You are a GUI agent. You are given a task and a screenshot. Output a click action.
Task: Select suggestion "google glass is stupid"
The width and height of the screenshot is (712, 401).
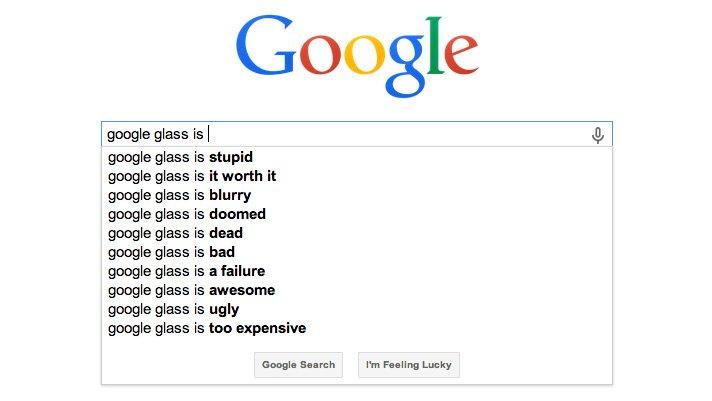(357, 157)
